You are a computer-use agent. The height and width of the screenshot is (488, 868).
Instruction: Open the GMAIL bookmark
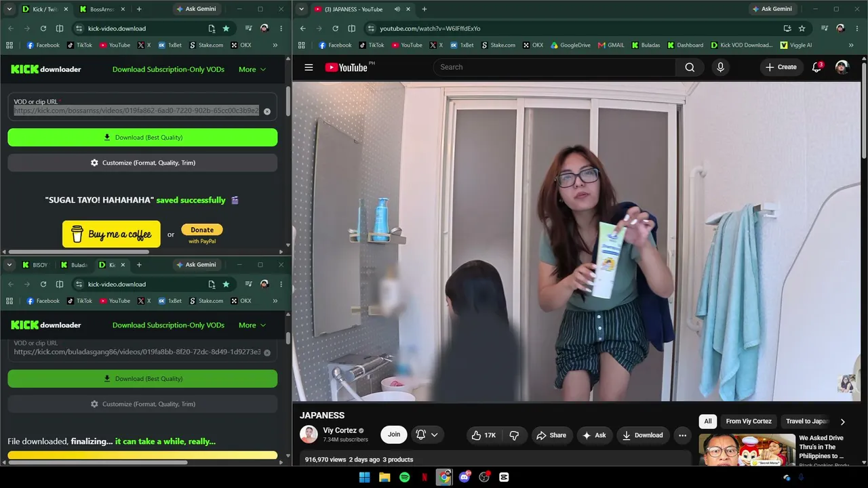611,45
